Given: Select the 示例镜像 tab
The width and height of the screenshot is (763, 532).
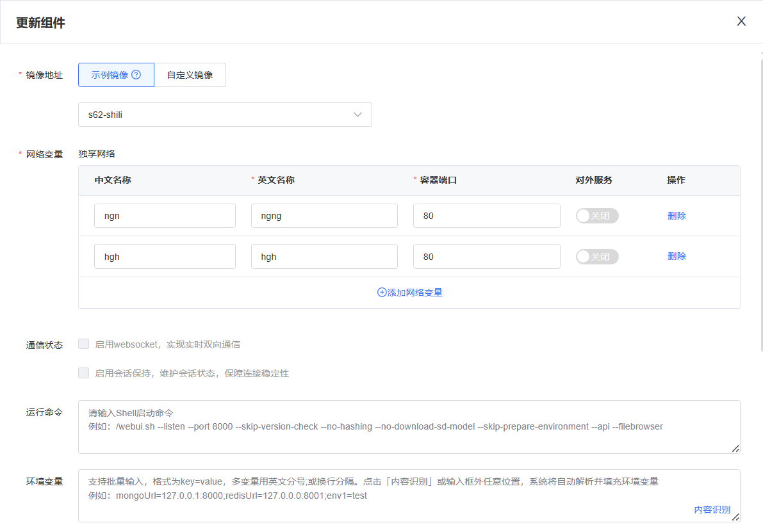Looking at the screenshot, I should (x=109, y=75).
